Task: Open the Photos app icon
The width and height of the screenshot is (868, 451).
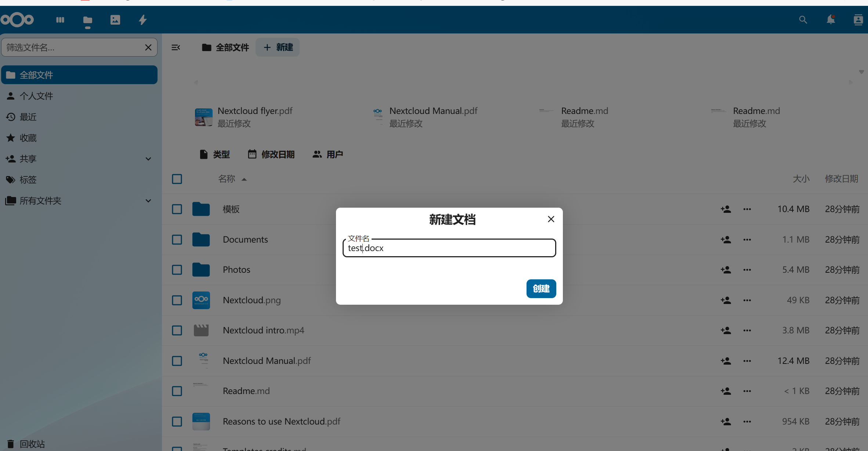Action: point(115,20)
